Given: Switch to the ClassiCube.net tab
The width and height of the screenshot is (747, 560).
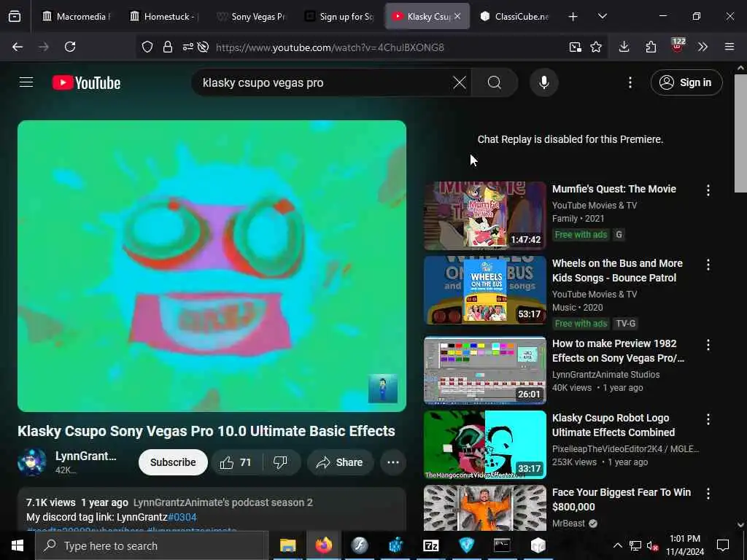Looking at the screenshot, I should coord(514,16).
